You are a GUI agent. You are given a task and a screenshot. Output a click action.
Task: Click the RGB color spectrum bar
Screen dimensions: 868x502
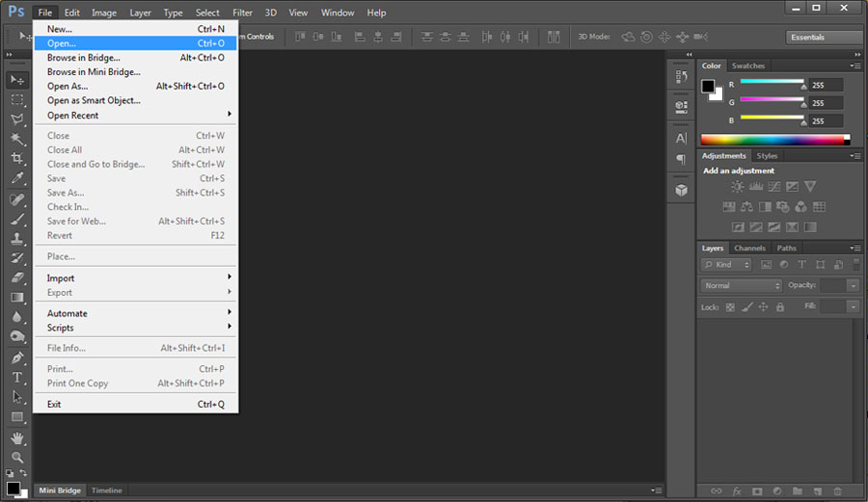point(774,140)
